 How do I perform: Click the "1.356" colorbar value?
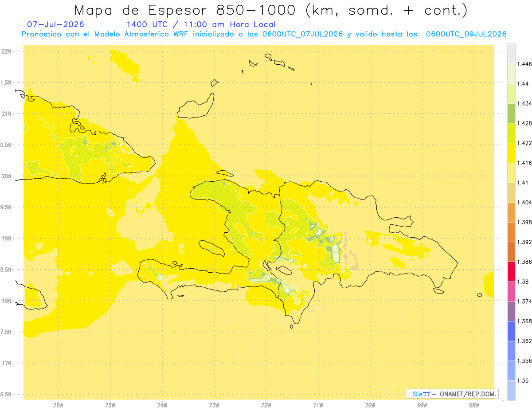click(x=525, y=360)
